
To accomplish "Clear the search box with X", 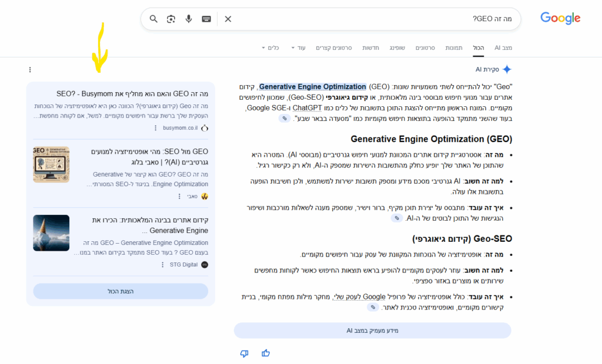I will coord(228,19).
